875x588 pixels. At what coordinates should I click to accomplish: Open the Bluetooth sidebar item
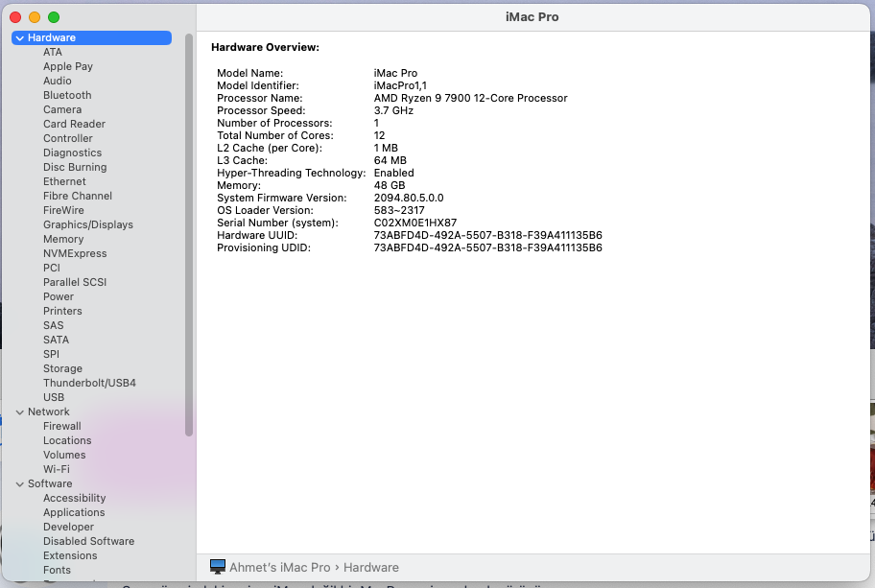tap(67, 95)
